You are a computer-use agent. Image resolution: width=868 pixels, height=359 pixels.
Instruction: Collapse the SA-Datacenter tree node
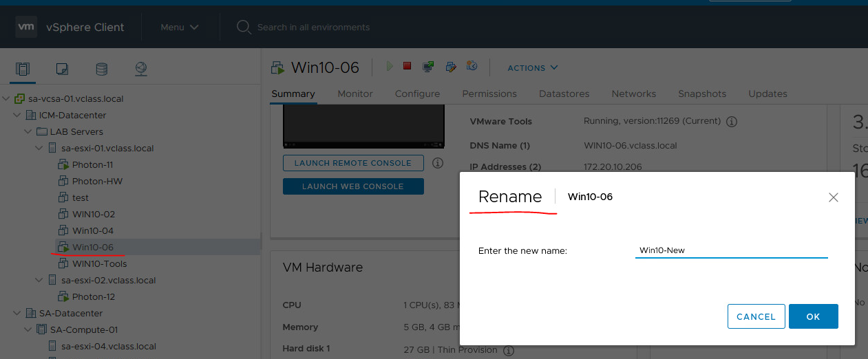coord(18,313)
